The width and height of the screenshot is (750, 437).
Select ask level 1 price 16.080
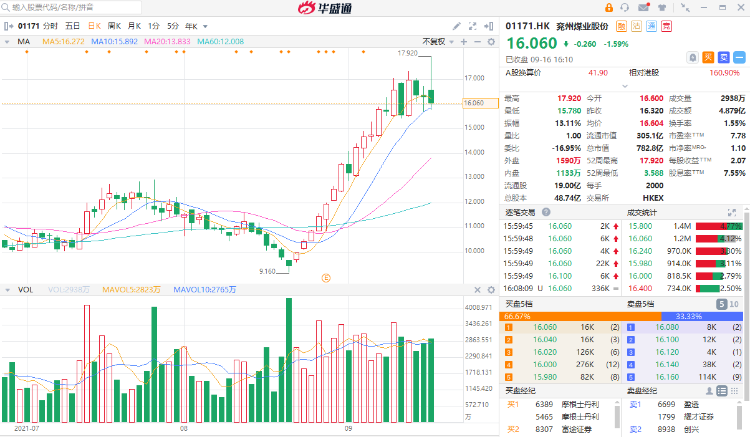pos(667,327)
